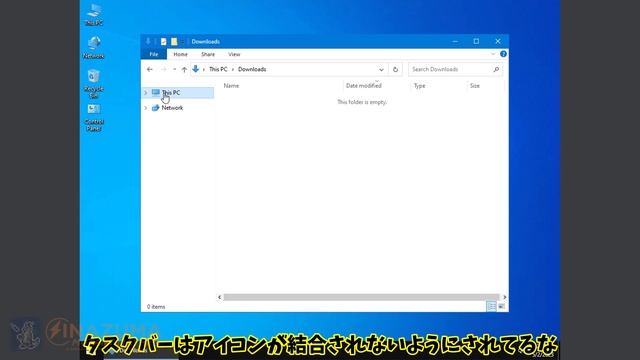
Task: Go up one level with Up arrow
Action: (184, 69)
